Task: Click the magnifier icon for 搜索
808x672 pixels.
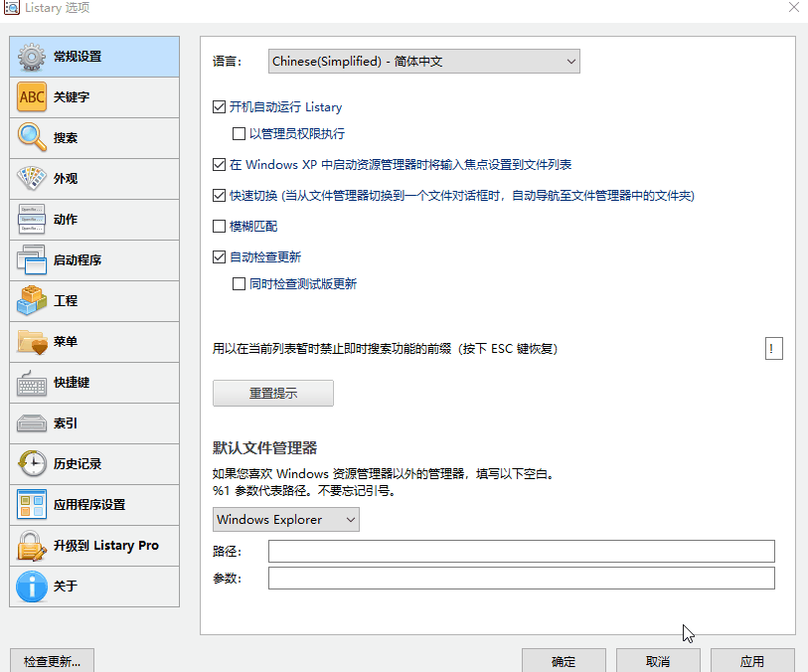Action: [32, 137]
